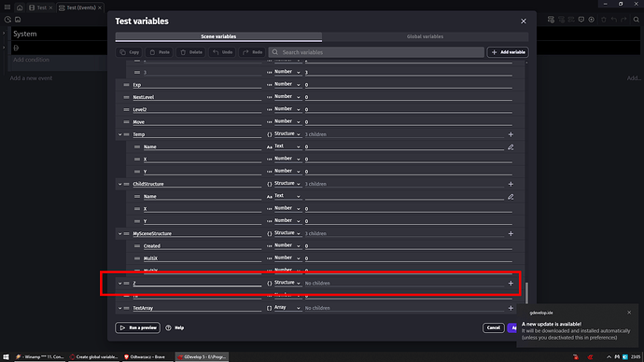Open the main hamburger menu of GDevelop
644x362 pixels.
point(7,7)
